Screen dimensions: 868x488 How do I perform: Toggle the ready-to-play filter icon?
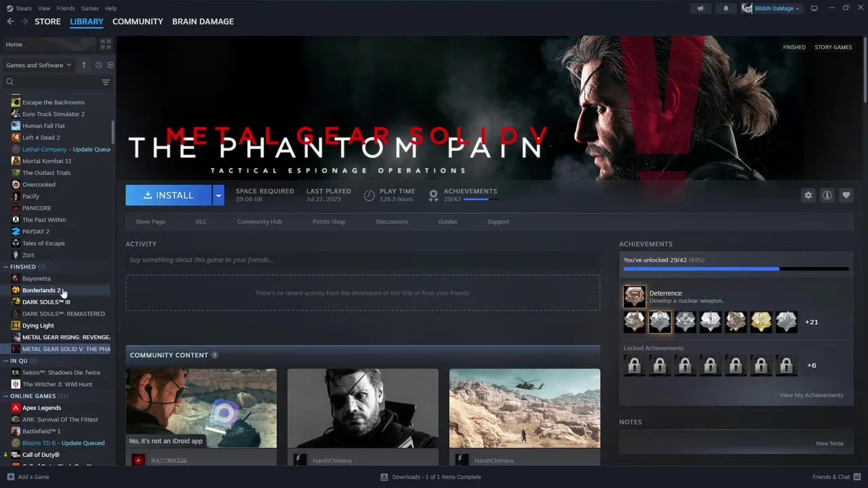pyautogui.click(x=110, y=65)
